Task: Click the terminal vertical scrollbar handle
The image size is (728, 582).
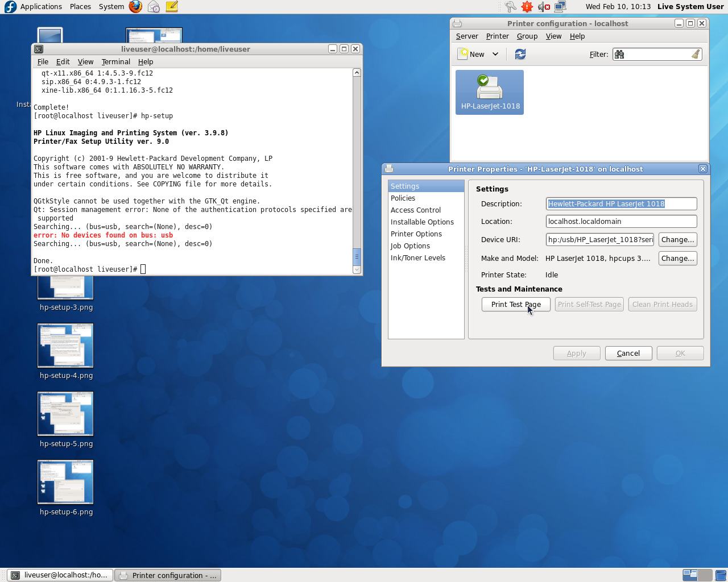Action: 357,256
